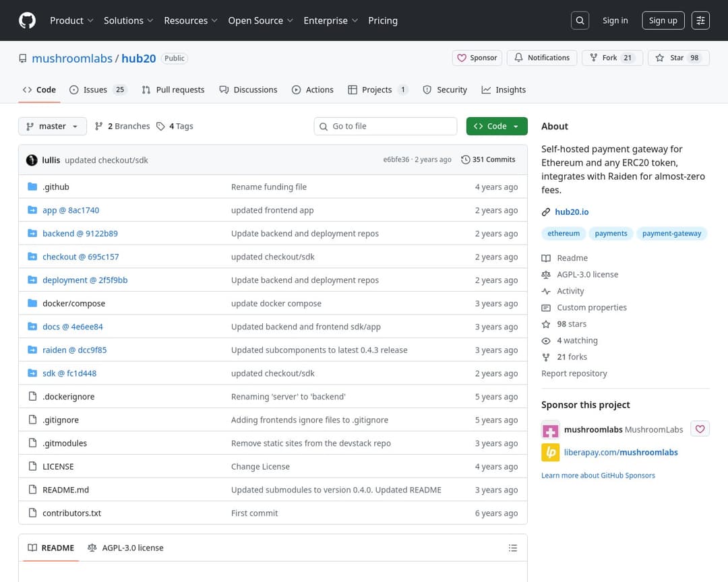Click the docker/compose folder icon
The width and height of the screenshot is (728, 582).
click(x=32, y=303)
